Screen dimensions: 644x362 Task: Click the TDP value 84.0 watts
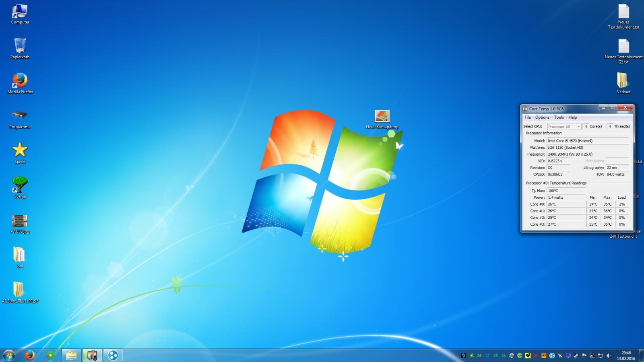pyautogui.click(x=617, y=175)
